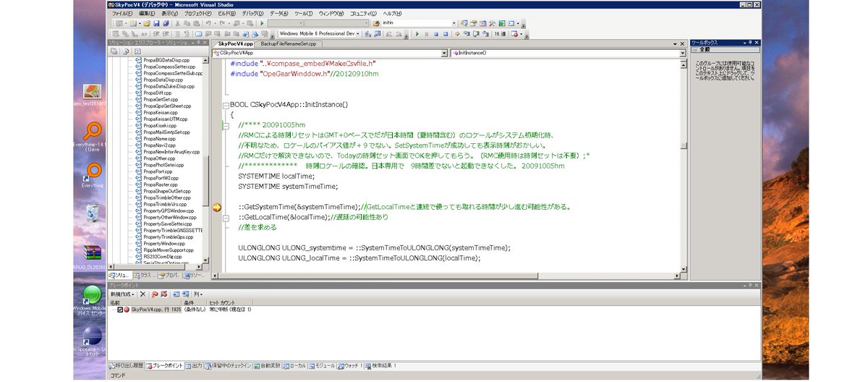Click the Save All toolbar icon
Screen dimensions: 868x382
tap(165, 23)
